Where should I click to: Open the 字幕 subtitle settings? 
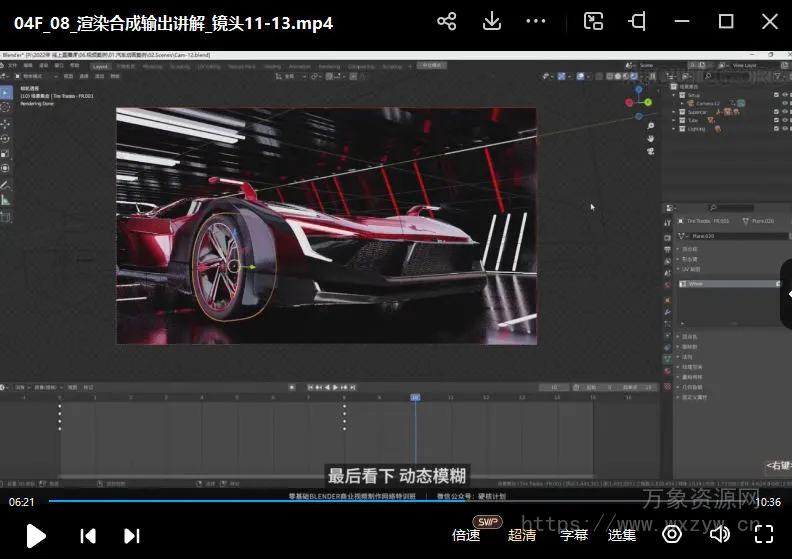coord(574,535)
